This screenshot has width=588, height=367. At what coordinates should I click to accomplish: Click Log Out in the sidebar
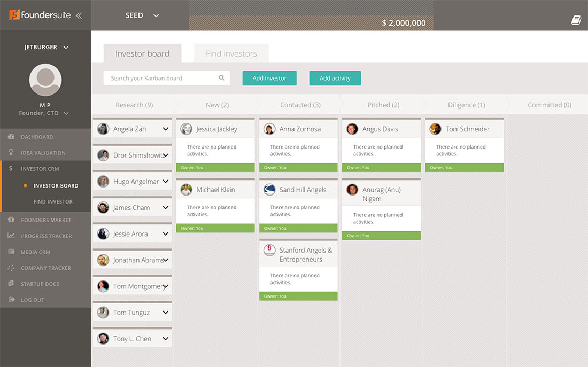[11, 300]
